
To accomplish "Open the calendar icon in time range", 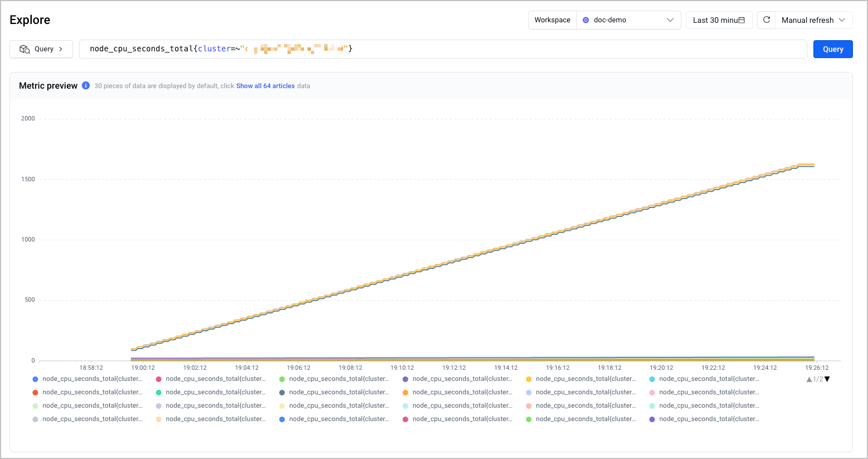I will coord(742,20).
